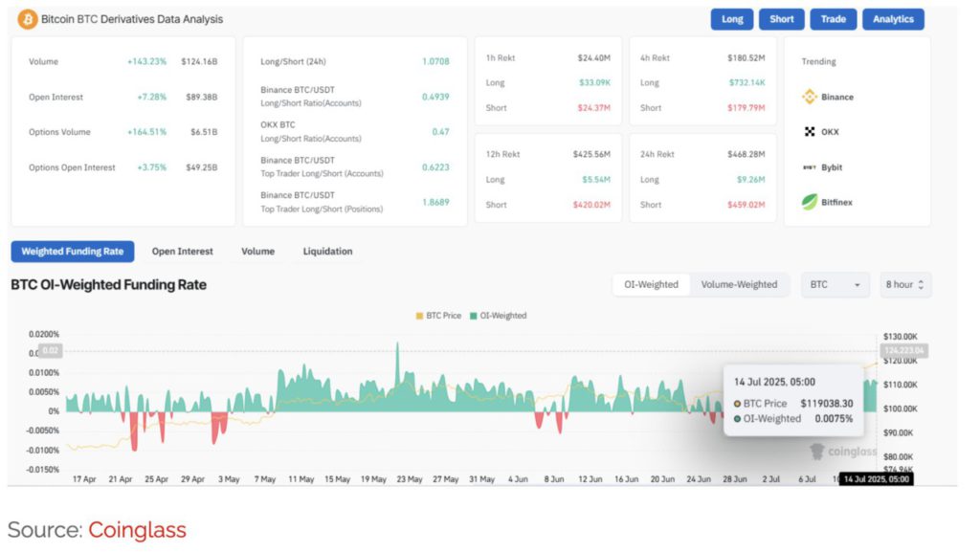The width and height of the screenshot is (980, 552).
Task: Click the Short button
Action: point(781,19)
